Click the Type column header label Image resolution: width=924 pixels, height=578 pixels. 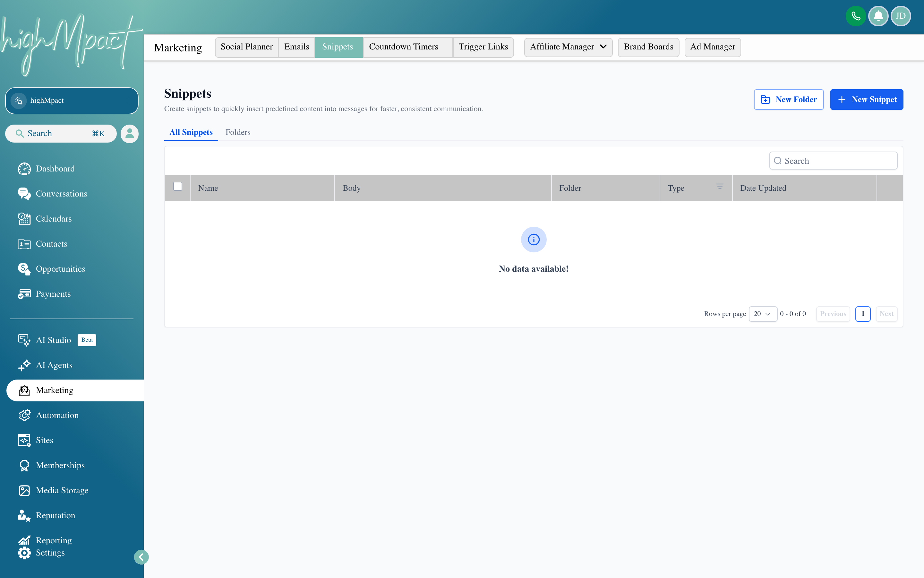676,188
